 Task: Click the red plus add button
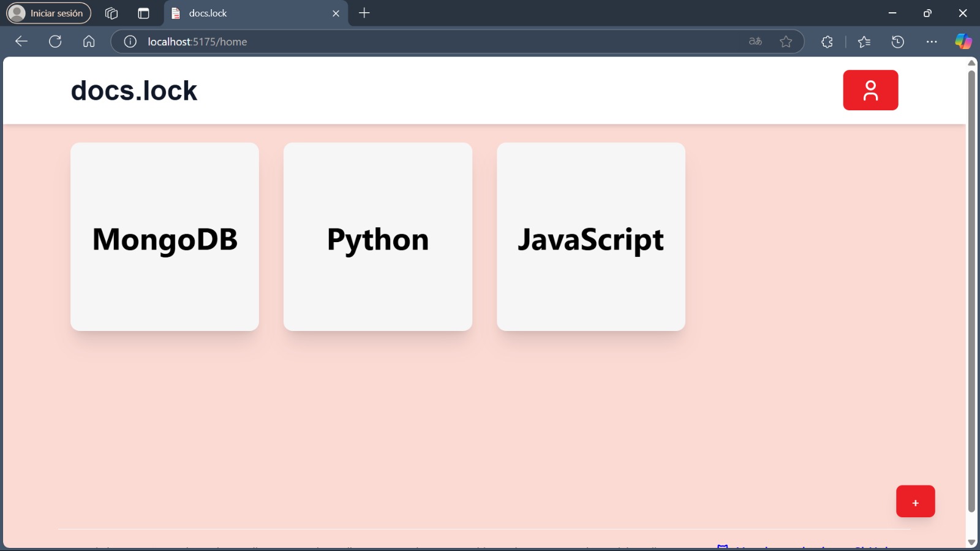pyautogui.click(x=915, y=501)
